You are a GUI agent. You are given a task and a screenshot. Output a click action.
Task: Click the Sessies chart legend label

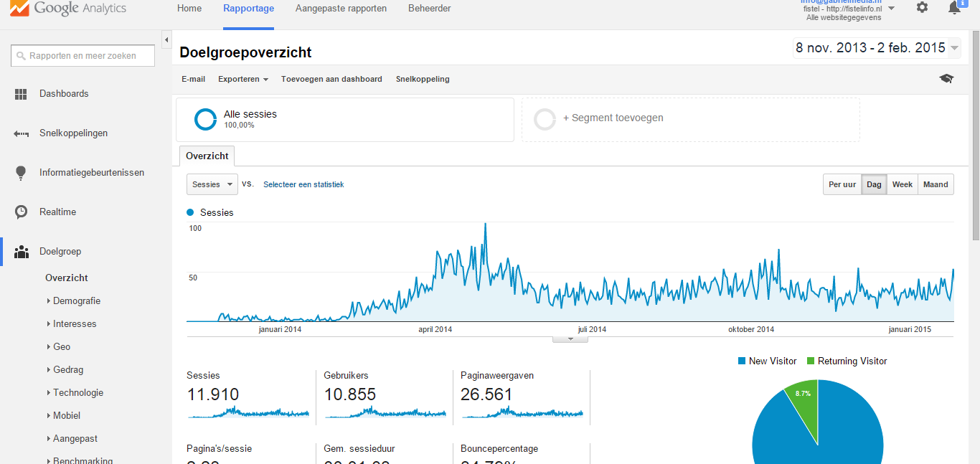point(217,213)
